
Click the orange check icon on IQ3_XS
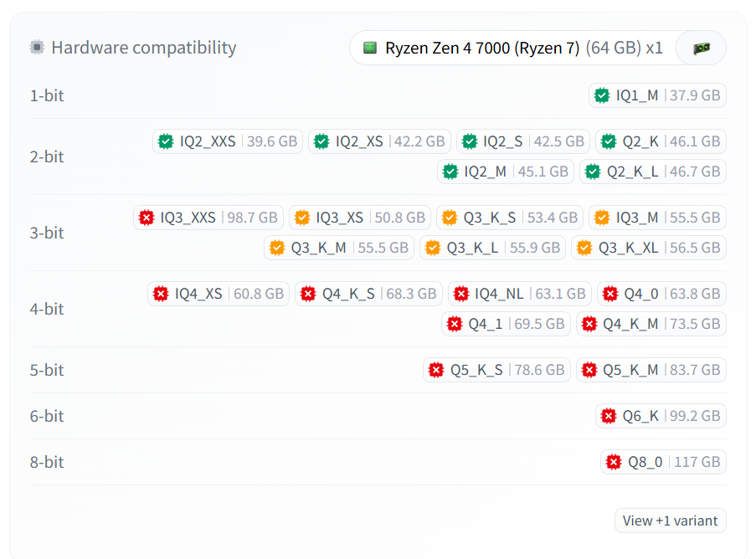(302, 218)
